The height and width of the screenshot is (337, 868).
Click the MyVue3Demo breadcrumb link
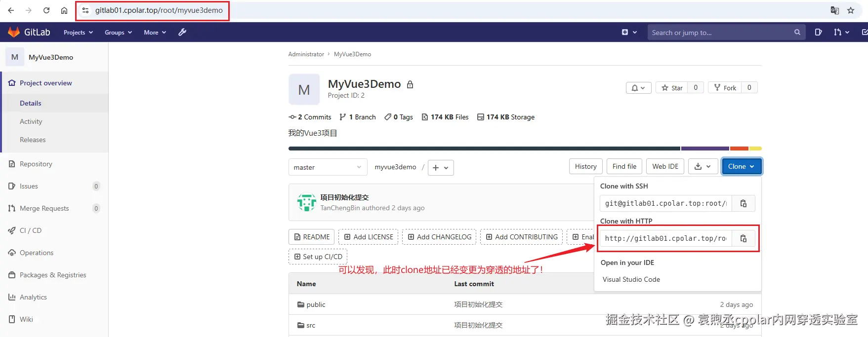coord(352,54)
